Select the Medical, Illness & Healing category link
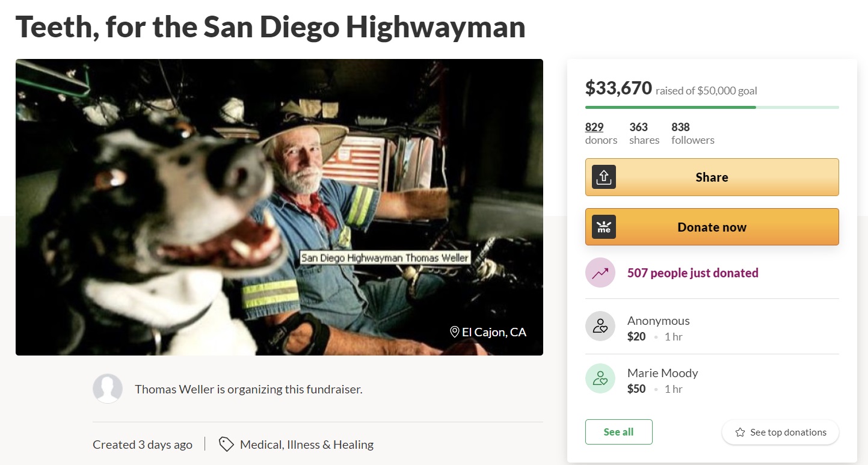Viewport: 868px width, 465px height. click(306, 444)
